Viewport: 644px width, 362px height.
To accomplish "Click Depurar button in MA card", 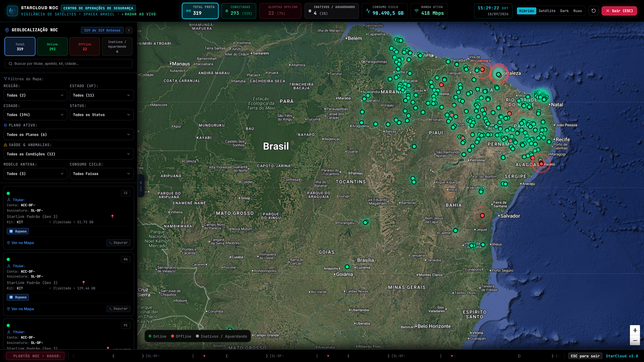I will tap(118, 309).
